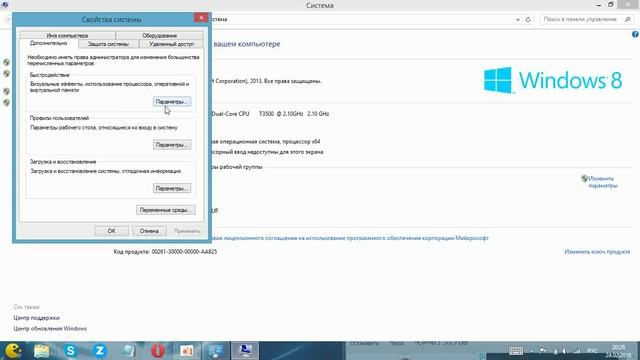
Task: Expand the address bar history dropdown
Action: [518, 20]
